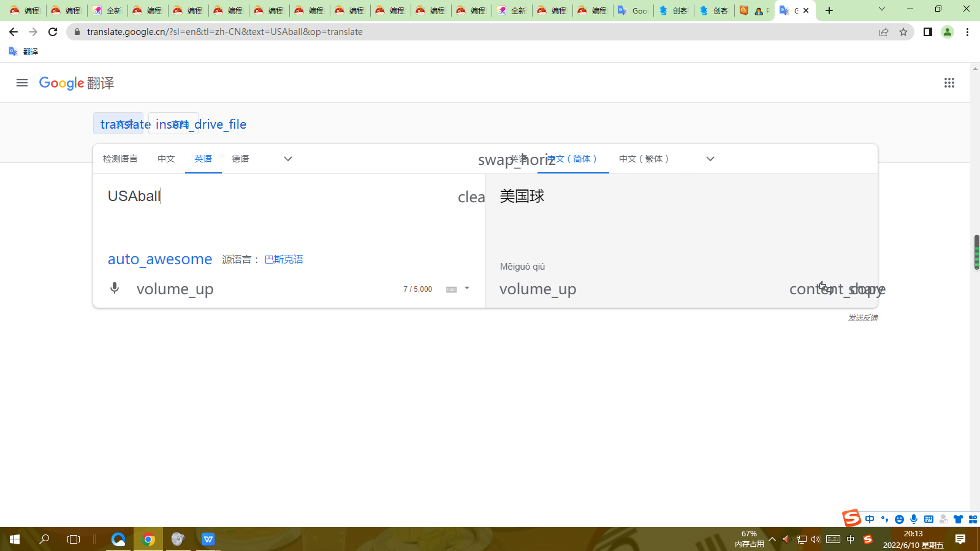This screenshot has height=551, width=980.
Task: Select 中文（简体）as the target language
Action: [x=573, y=159]
